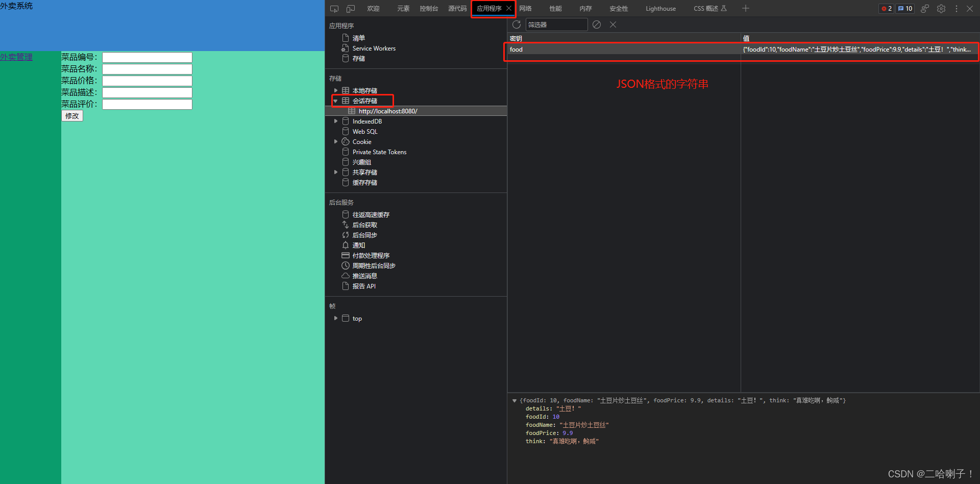
Task: Click the 菜品名称 input field
Action: tap(147, 69)
